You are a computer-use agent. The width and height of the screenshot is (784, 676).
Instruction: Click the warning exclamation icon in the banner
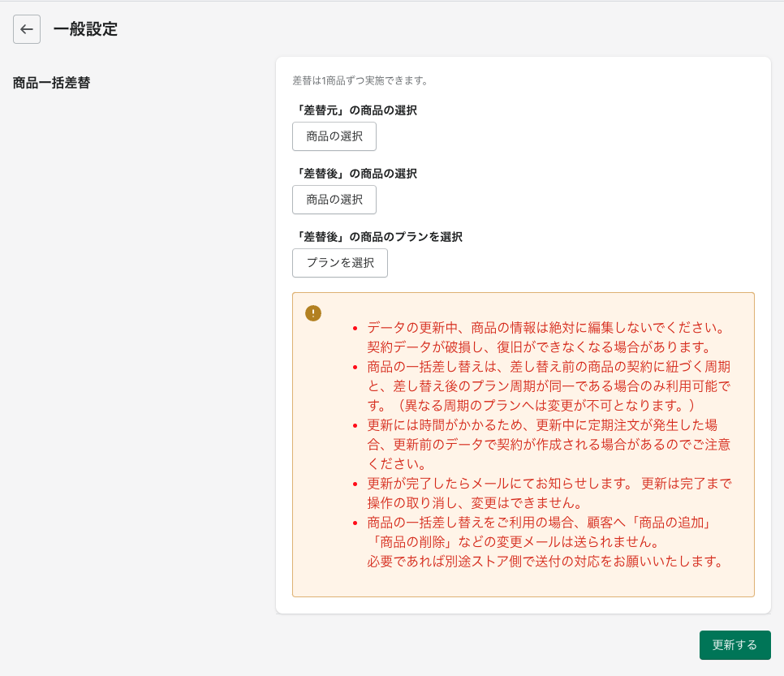point(313,313)
